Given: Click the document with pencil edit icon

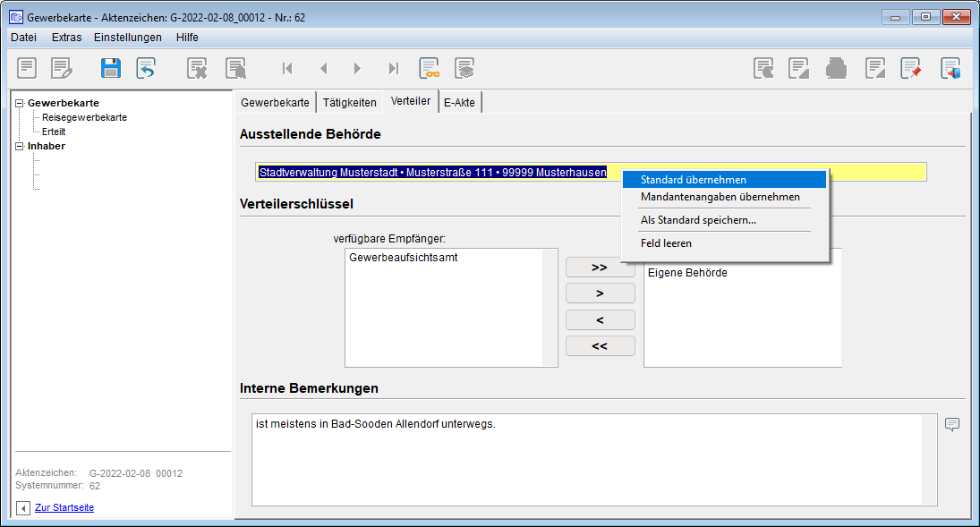Looking at the screenshot, I should (x=61, y=68).
